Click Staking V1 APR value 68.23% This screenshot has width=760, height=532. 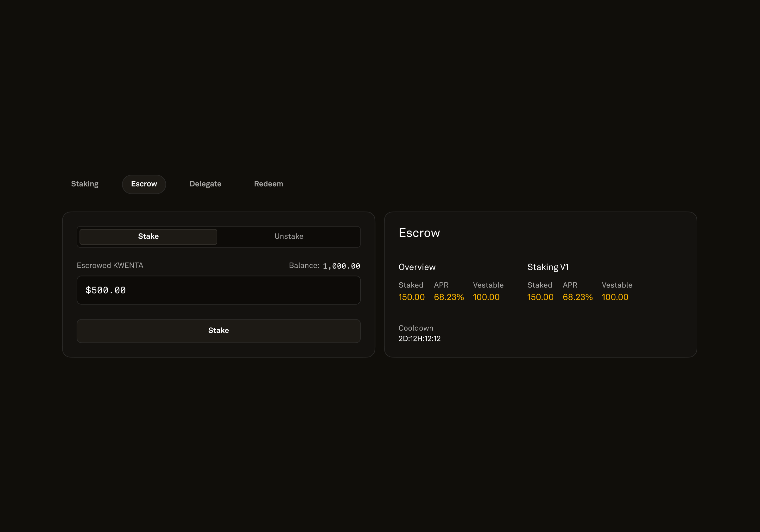[x=578, y=297]
